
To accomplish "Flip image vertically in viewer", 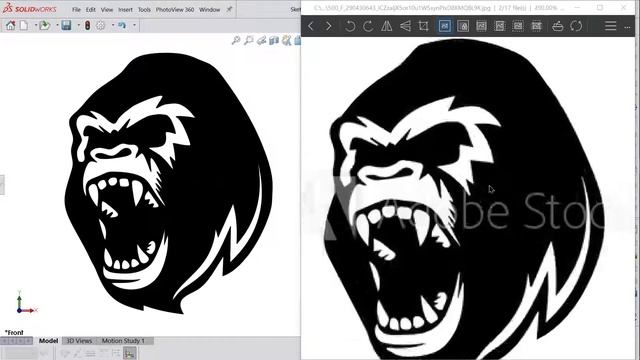I will pos(405,26).
